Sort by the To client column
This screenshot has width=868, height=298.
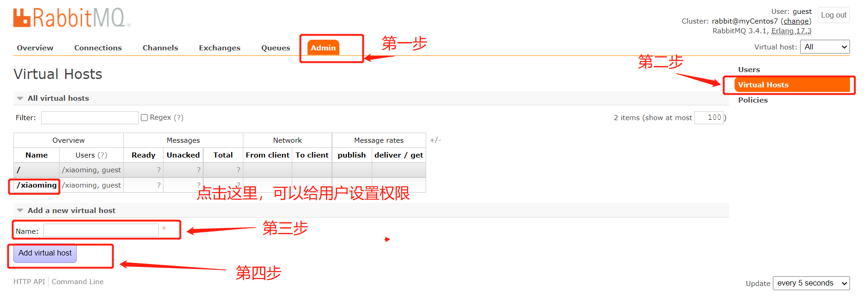point(312,155)
